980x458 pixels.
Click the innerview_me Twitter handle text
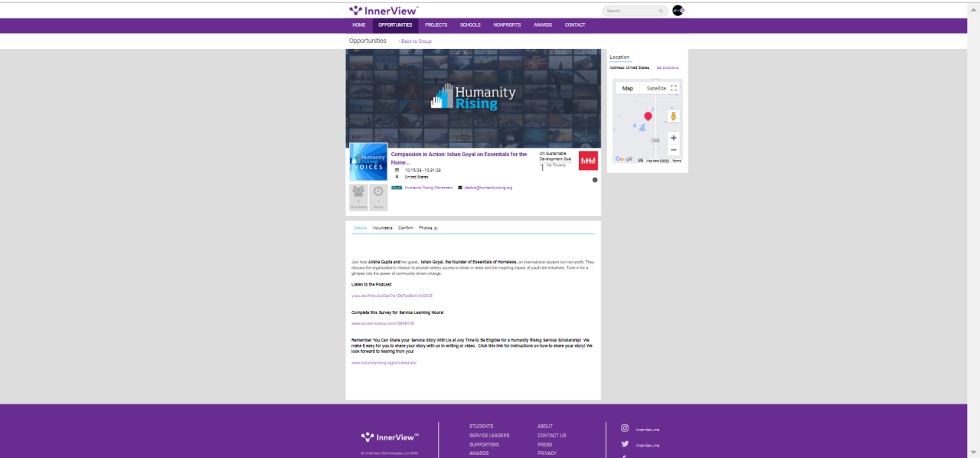coord(647,446)
